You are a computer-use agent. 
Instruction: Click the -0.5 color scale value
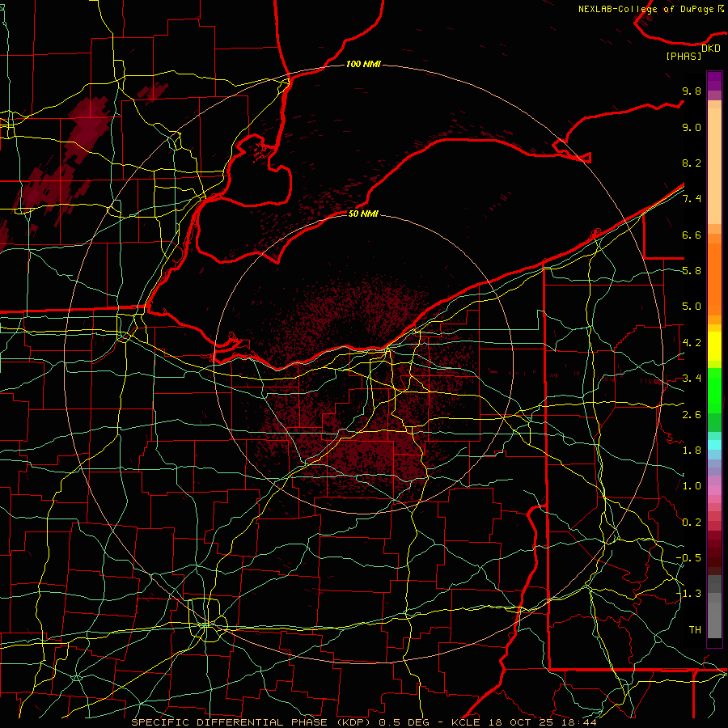(689, 558)
